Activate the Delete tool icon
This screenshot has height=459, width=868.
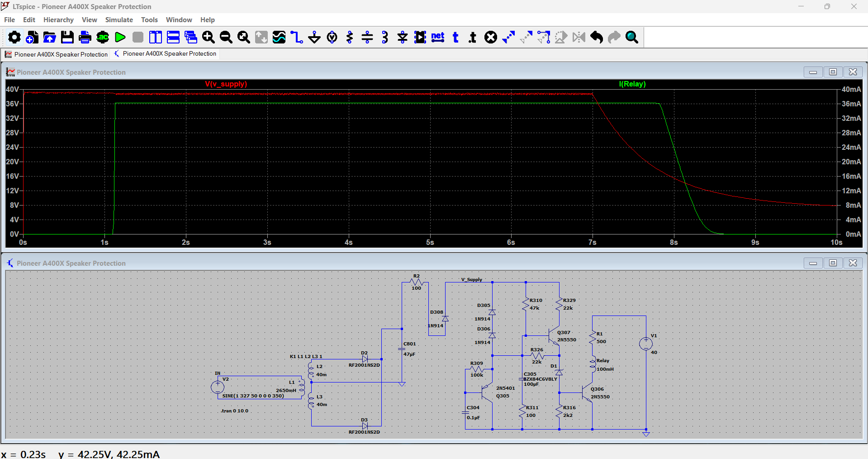point(491,37)
